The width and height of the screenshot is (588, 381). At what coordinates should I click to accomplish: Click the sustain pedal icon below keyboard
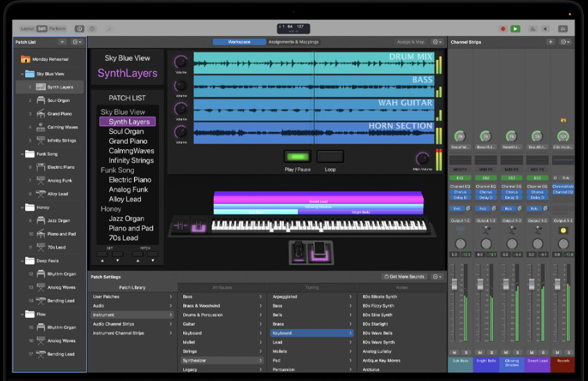[299, 252]
